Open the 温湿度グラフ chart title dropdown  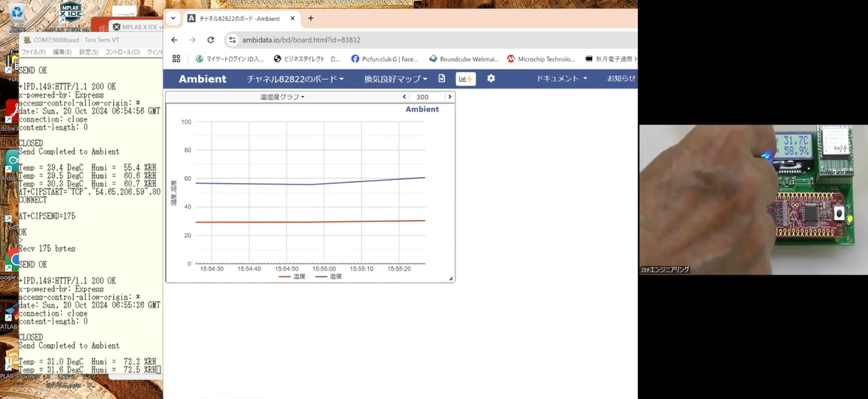[282, 97]
